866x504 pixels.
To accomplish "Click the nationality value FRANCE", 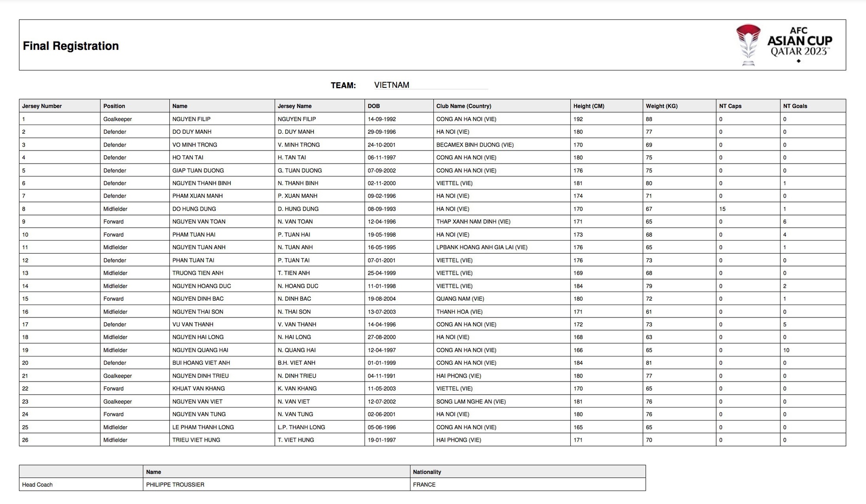I will tap(424, 485).
